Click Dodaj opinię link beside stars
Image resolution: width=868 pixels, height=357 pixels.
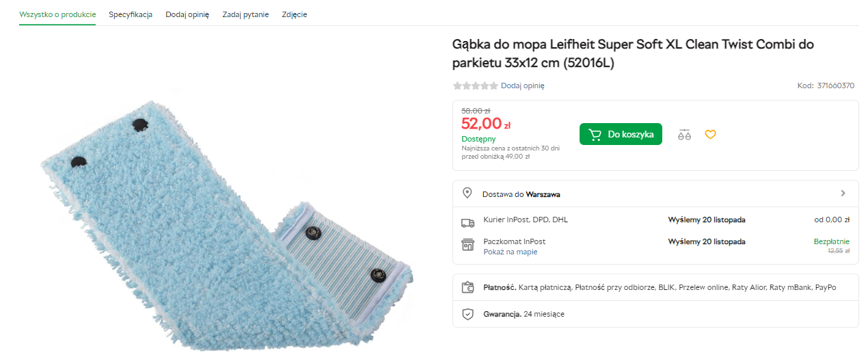tap(522, 86)
